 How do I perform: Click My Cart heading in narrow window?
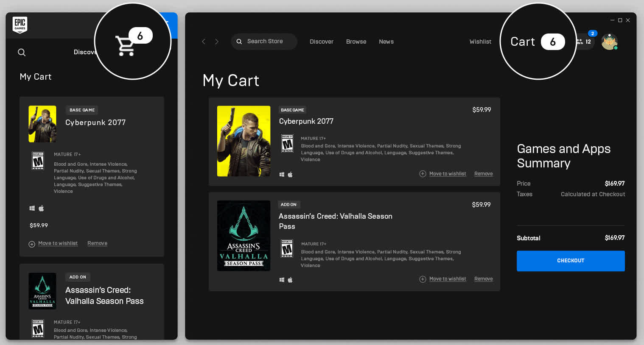pos(36,77)
